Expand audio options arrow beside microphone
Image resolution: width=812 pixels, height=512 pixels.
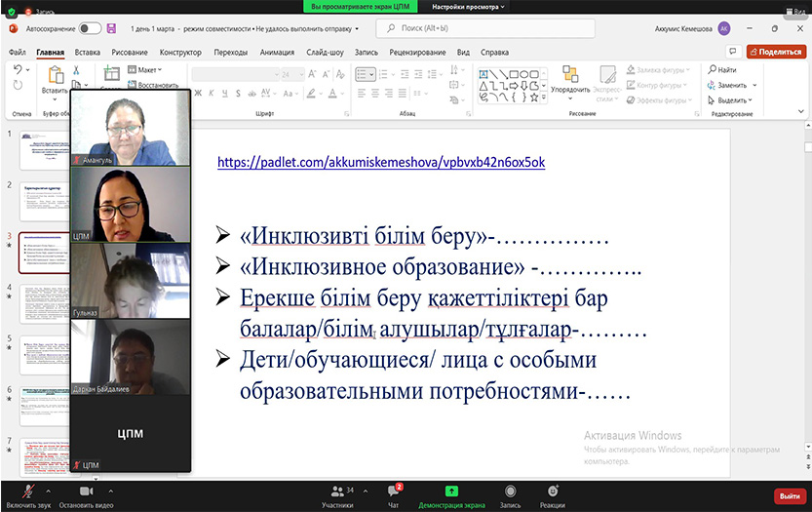50,492
